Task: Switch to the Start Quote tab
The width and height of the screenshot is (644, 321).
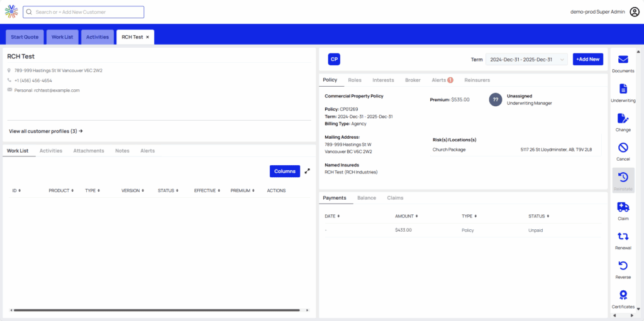Action: coord(25,37)
